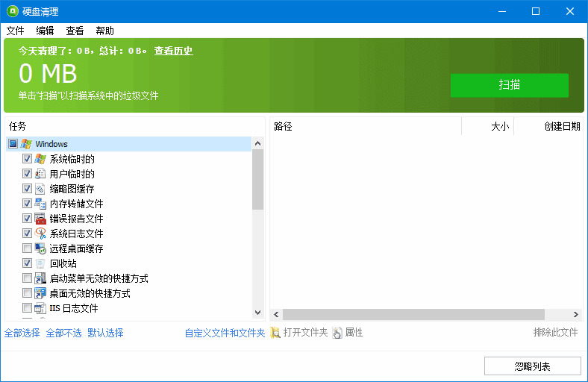This screenshot has width=588, height=382.
Task: Click the 缩略图缓存 thumbnail icon
Action: click(40, 189)
